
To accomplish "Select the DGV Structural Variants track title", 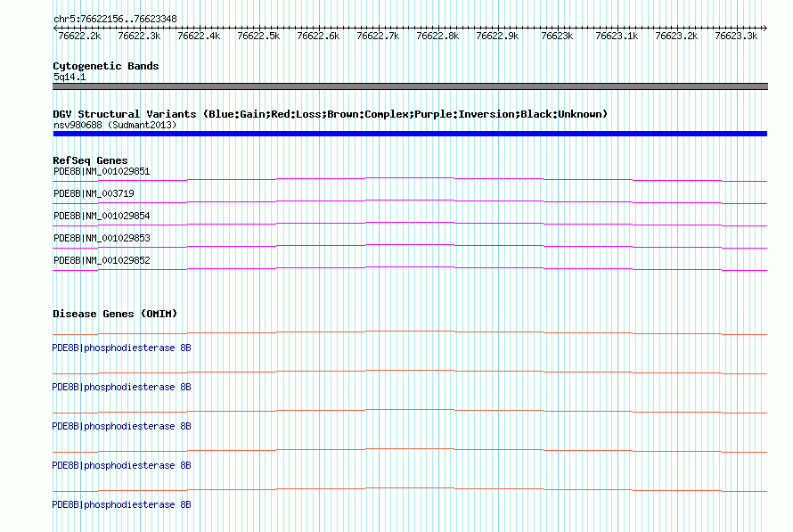I will 330,114.
